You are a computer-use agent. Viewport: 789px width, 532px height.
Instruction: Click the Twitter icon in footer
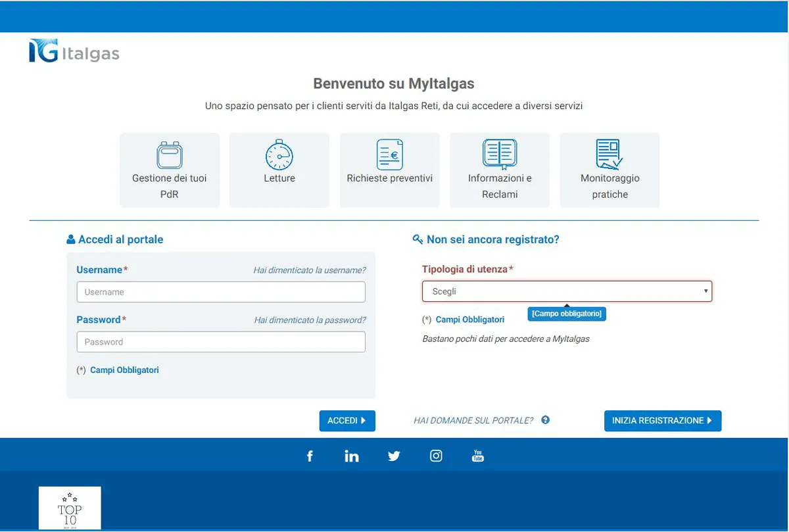tap(394, 456)
